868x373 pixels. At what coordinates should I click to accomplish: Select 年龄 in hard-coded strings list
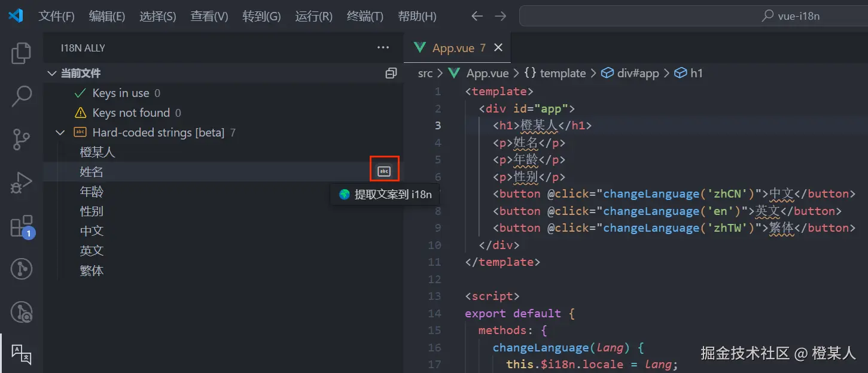point(223,192)
